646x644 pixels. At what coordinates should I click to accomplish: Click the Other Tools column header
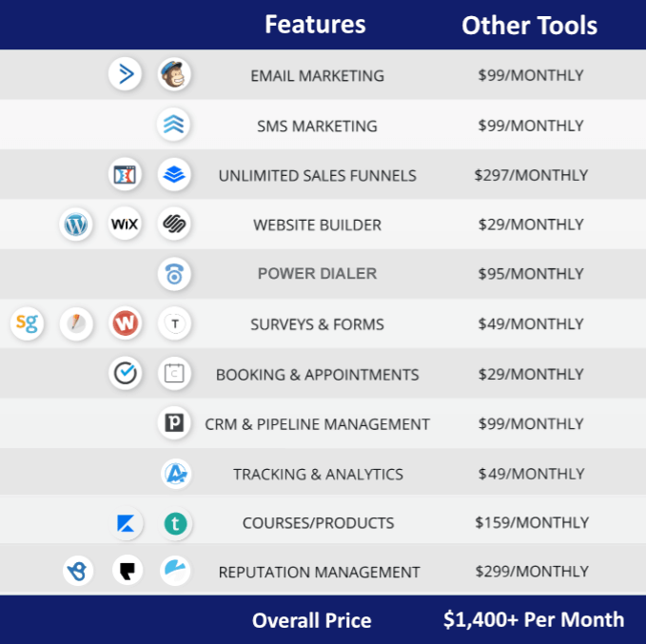click(x=529, y=26)
